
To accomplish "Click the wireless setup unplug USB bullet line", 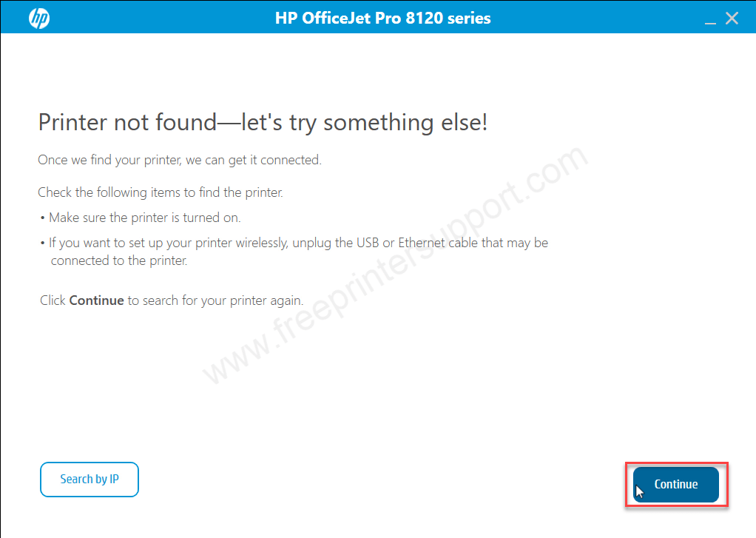I will point(298,243).
